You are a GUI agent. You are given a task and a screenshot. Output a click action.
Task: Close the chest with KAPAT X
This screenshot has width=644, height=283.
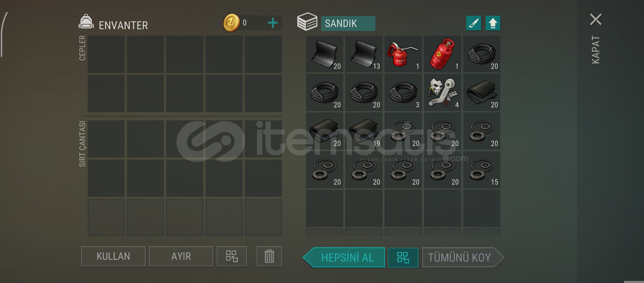[596, 19]
